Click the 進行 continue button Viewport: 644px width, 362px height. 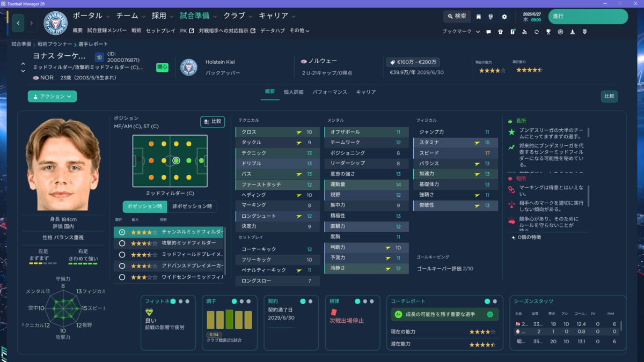(588, 17)
